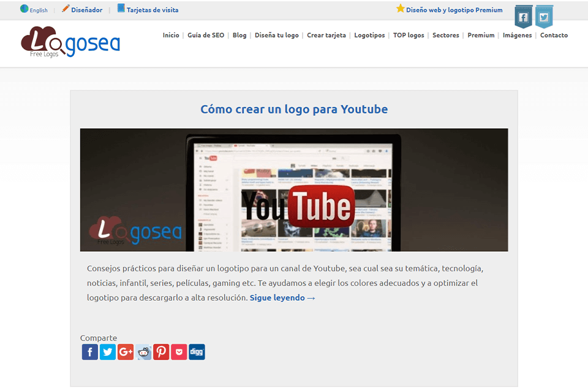This screenshot has width=588, height=392.
Task: Switch language to English
Action: 39,10
